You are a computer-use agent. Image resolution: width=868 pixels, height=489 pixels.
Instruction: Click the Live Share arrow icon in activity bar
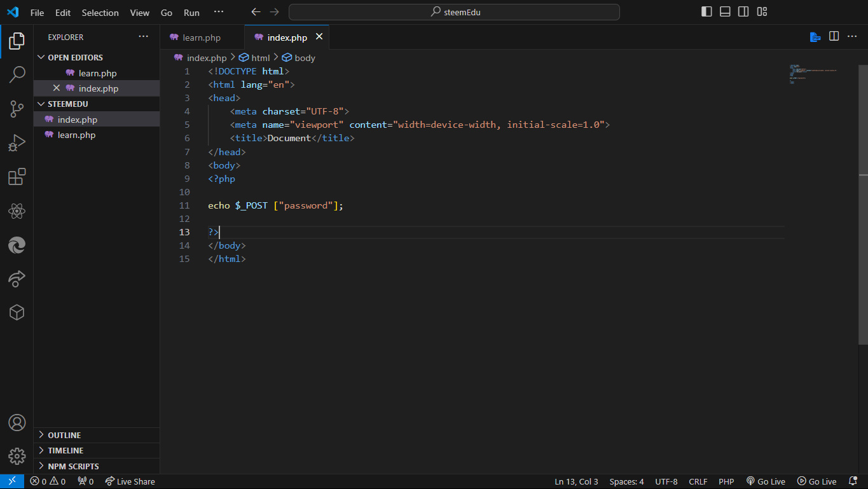pos(17,278)
